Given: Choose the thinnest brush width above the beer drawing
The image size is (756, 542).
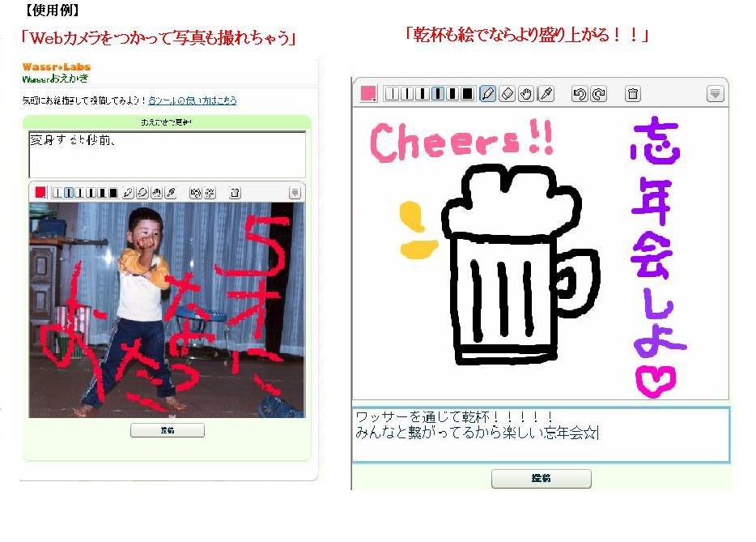Looking at the screenshot, I should coord(392,94).
